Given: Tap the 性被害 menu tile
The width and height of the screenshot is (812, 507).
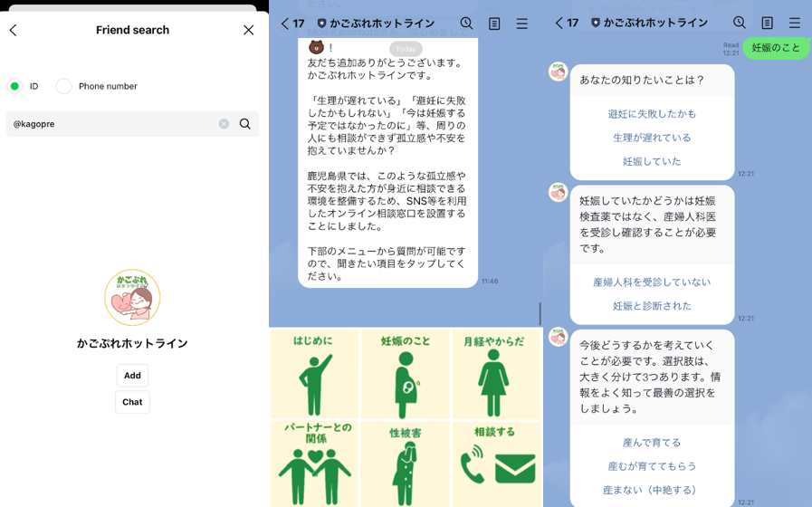Looking at the screenshot, I should (x=405, y=464).
